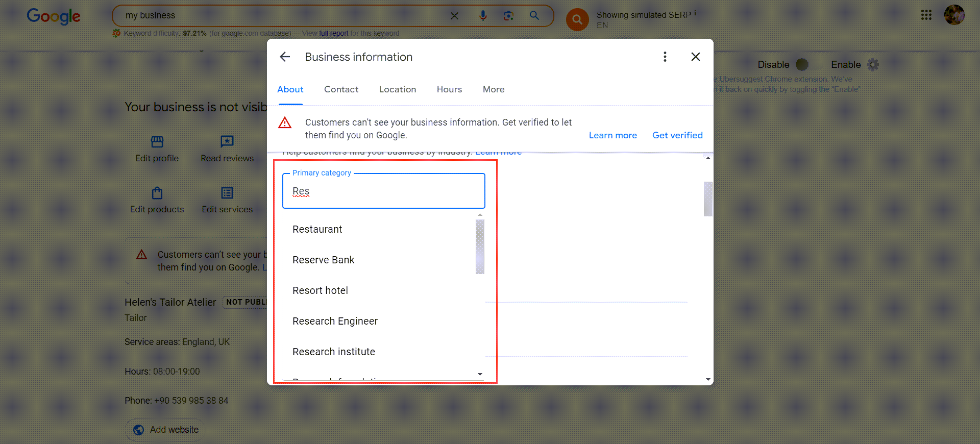Click the Edit products bag icon
The height and width of the screenshot is (444, 980).
click(x=157, y=193)
